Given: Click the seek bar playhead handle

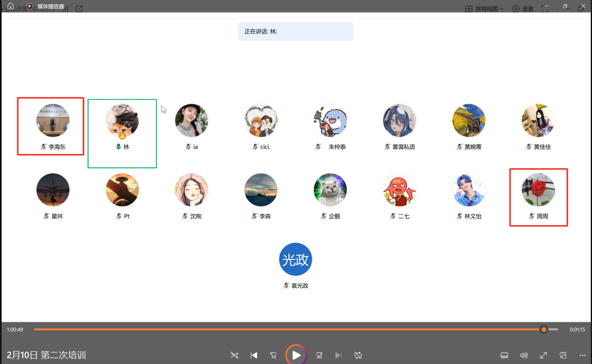Looking at the screenshot, I should click(543, 329).
